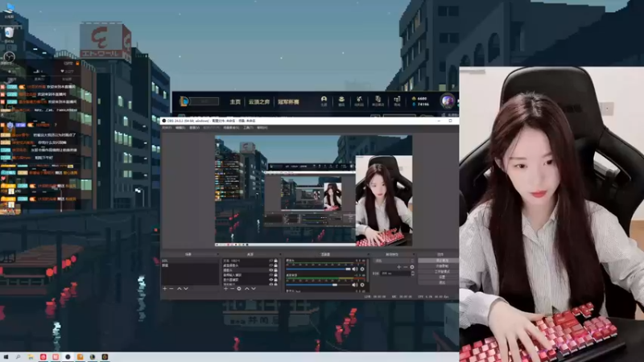Click the lock icon on chat overlay
The height and width of the screenshot is (362, 644).
coord(77,64)
